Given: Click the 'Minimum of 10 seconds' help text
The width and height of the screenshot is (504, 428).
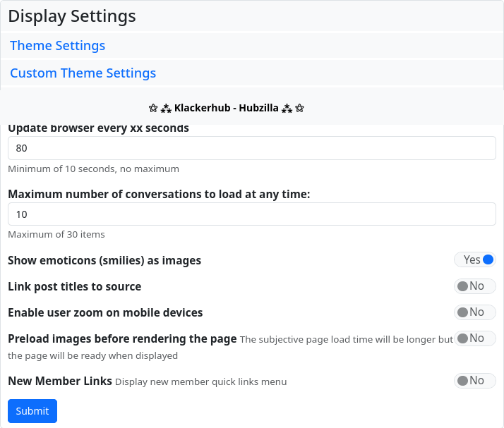Looking at the screenshot, I should point(93,169).
